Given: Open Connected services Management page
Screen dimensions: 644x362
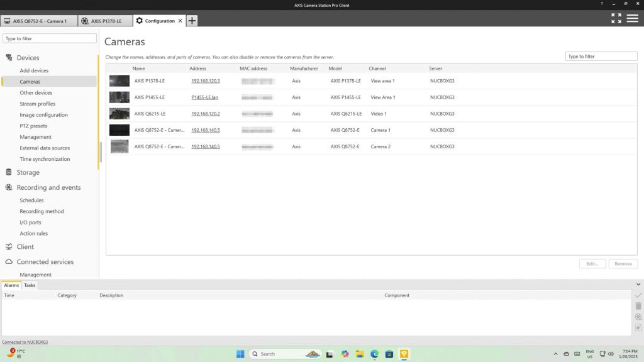Looking at the screenshot, I should click(35, 275).
